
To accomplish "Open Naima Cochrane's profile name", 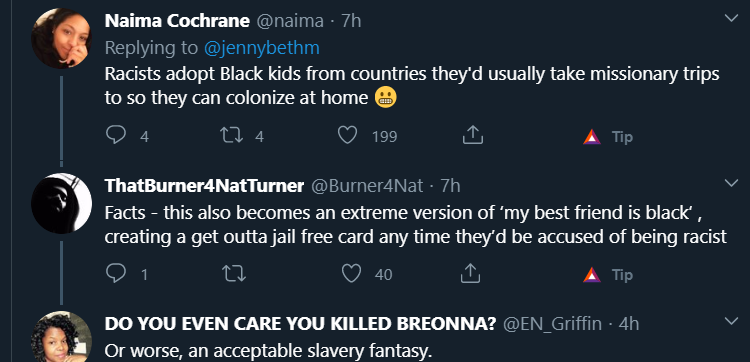I will coord(177,21).
